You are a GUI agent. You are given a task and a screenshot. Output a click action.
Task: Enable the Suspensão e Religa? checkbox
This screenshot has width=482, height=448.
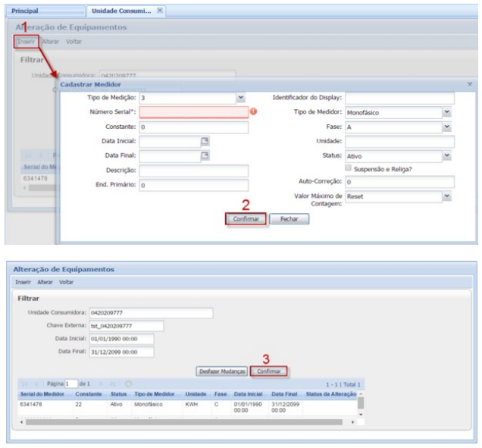pos(349,169)
